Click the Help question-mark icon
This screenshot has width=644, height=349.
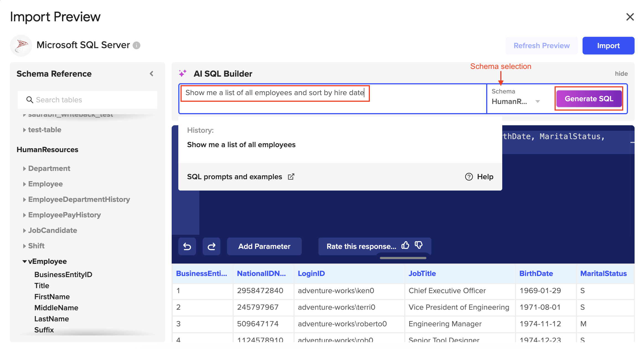(469, 177)
